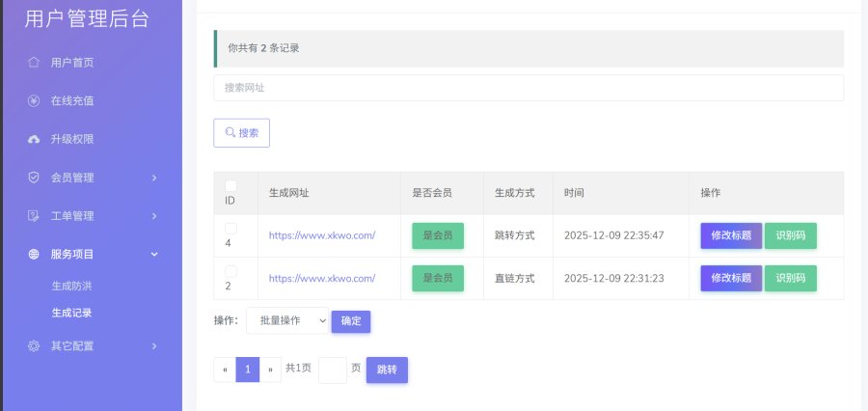Screen dimensions: 868x411
Task: Click the next page arrow in pagination
Action: click(x=270, y=370)
